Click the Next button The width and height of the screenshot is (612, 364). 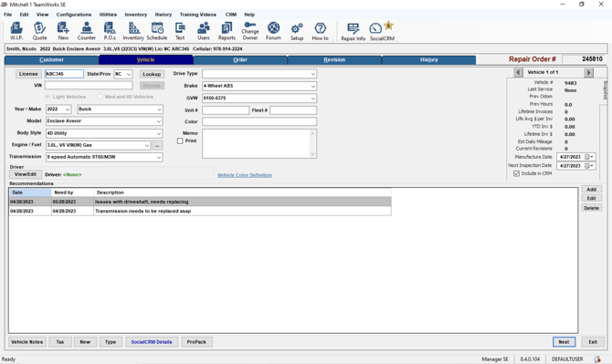[x=564, y=342]
